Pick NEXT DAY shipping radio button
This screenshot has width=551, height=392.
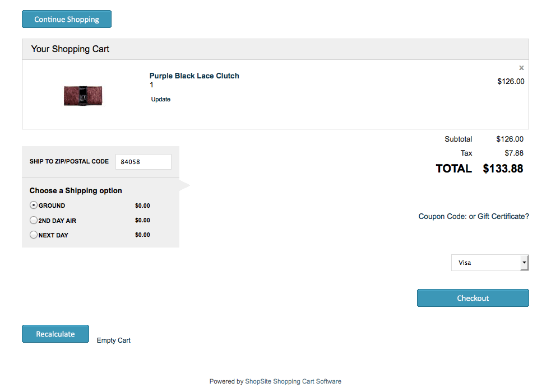[34, 235]
